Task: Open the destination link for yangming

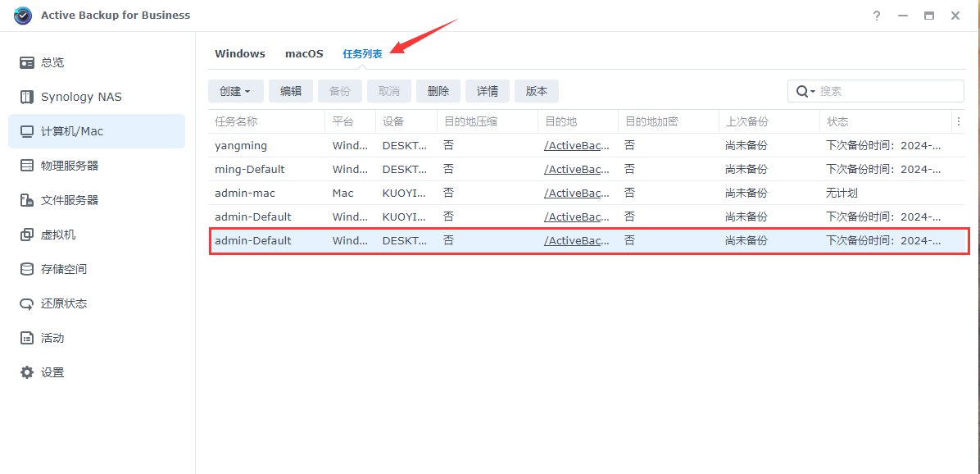Action: coord(576,145)
